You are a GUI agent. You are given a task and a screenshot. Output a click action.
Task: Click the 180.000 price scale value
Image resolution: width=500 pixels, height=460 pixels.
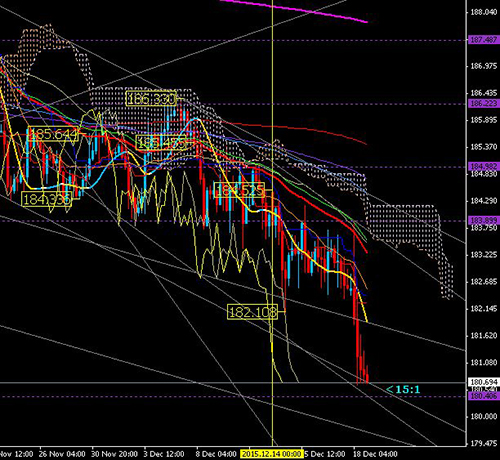click(x=483, y=417)
